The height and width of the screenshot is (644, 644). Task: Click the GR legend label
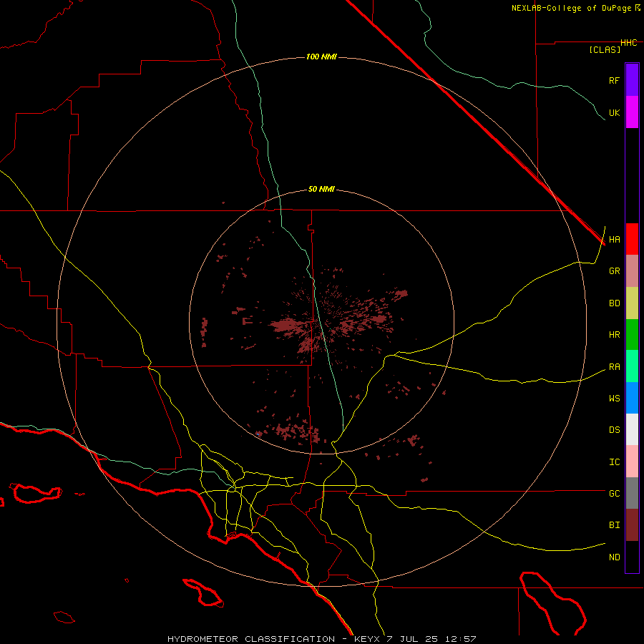[x=614, y=271]
